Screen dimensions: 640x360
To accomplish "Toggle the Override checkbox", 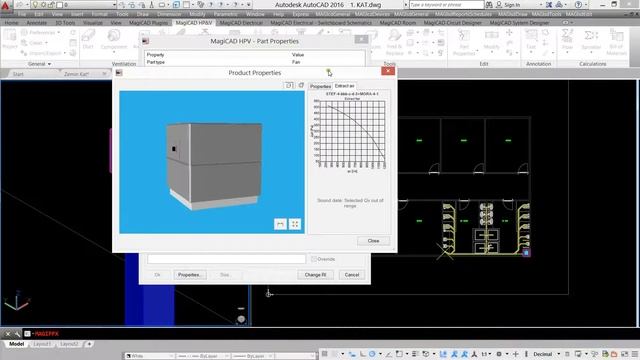I will (x=314, y=259).
